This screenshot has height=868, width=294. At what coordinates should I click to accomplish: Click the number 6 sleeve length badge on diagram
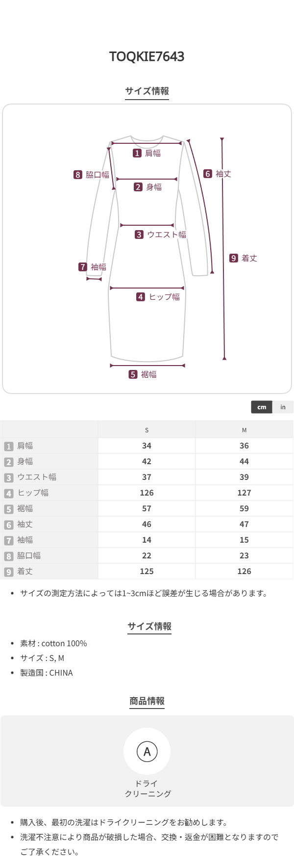[x=208, y=174]
